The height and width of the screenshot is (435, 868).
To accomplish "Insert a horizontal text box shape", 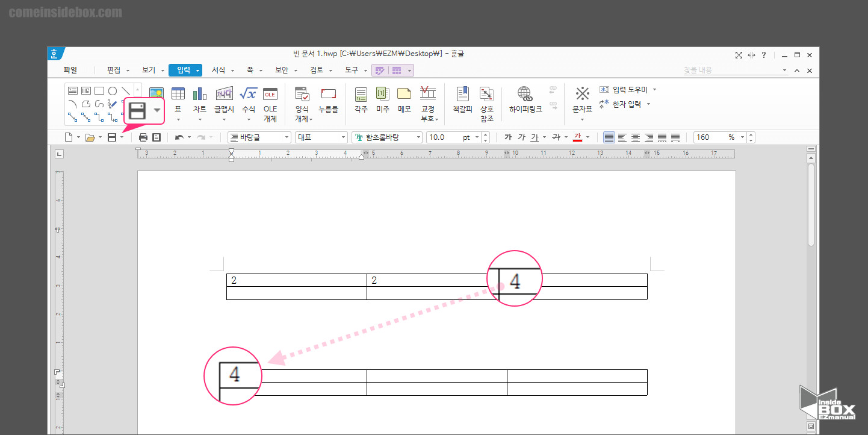I will (73, 91).
